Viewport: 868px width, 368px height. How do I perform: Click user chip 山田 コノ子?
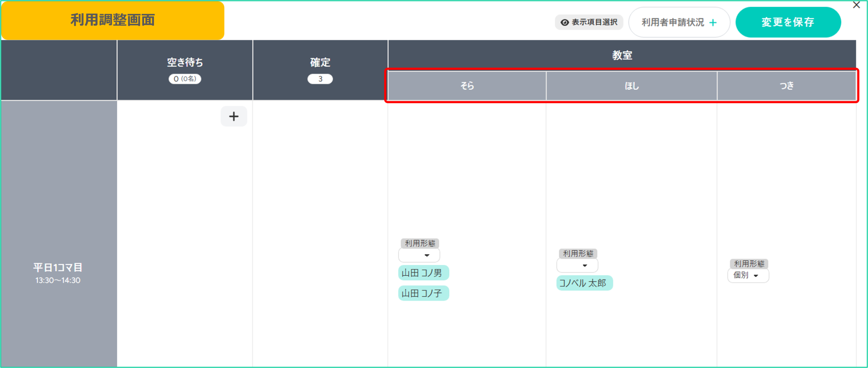tap(423, 293)
